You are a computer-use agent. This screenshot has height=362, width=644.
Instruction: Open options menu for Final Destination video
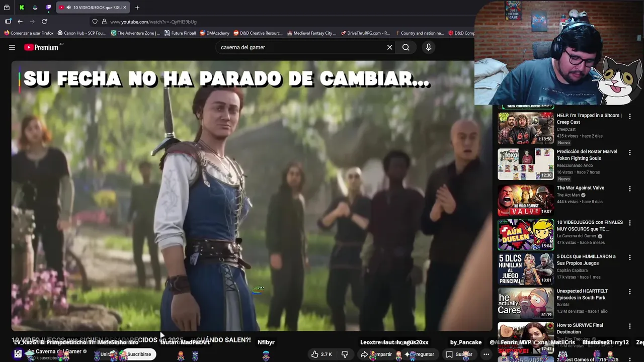(x=629, y=326)
